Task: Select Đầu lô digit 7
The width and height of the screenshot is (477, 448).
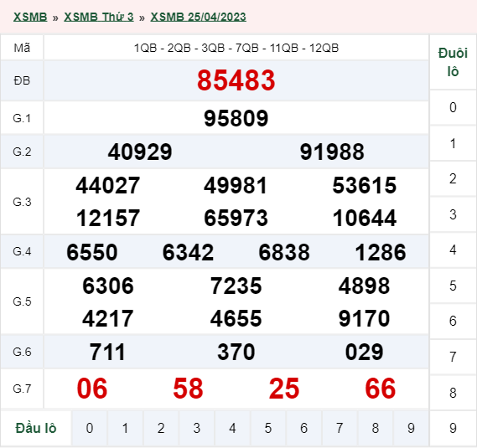Action: click(x=340, y=428)
